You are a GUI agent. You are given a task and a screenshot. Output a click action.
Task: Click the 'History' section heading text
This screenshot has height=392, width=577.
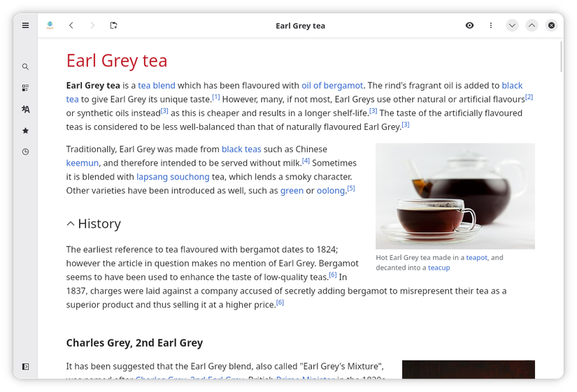[x=99, y=224]
